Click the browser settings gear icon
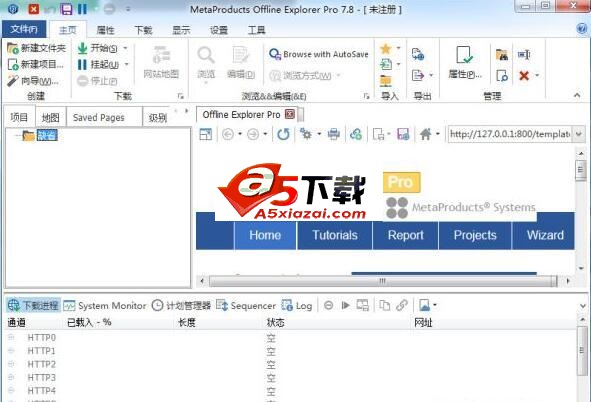The width and height of the screenshot is (591, 402). (306, 134)
